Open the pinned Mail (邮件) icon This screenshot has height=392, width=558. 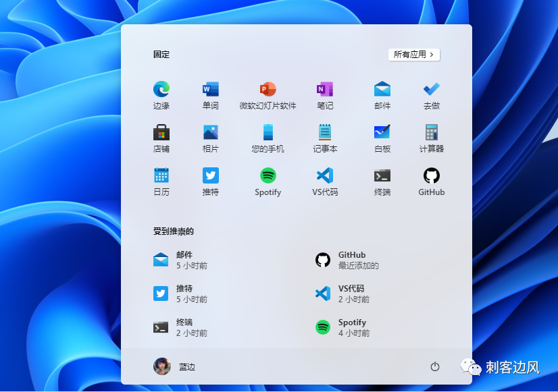point(382,89)
